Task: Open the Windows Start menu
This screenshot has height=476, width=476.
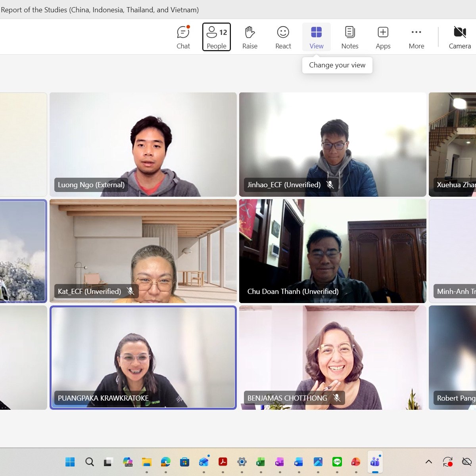Action: click(x=70, y=462)
